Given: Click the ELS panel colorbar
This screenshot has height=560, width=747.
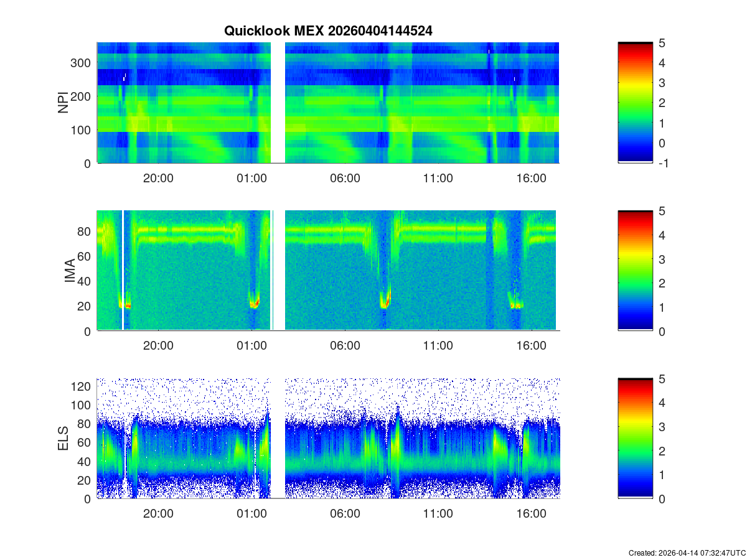Looking at the screenshot, I should pyautogui.click(x=635, y=439).
